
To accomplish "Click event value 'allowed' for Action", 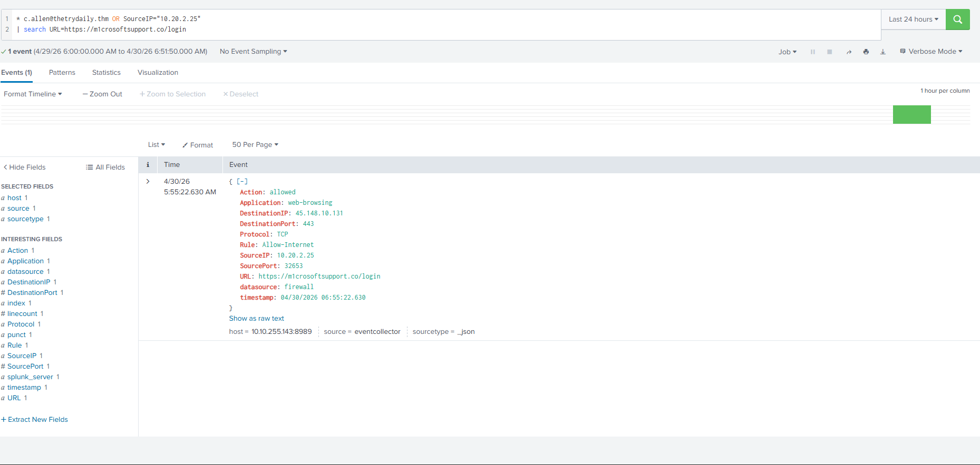I will coord(283,192).
